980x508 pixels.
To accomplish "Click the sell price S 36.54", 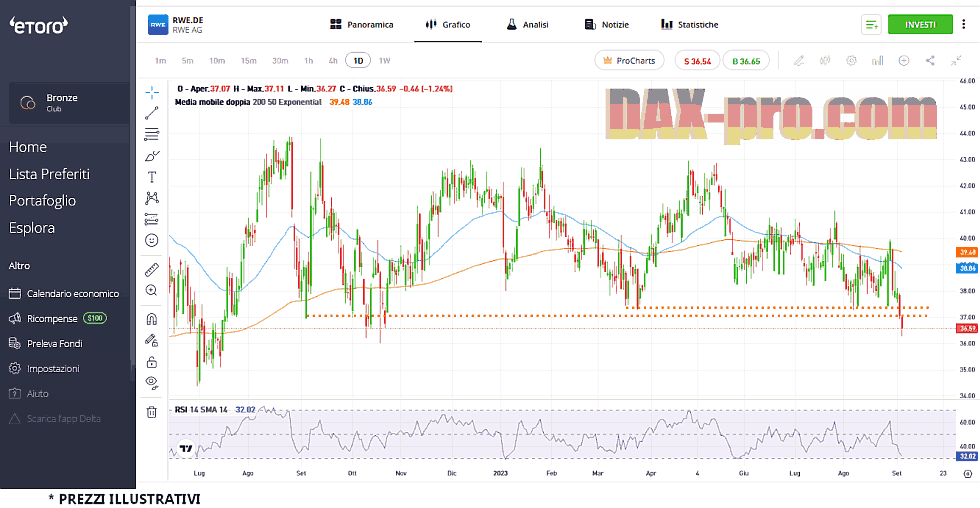I will click(698, 61).
